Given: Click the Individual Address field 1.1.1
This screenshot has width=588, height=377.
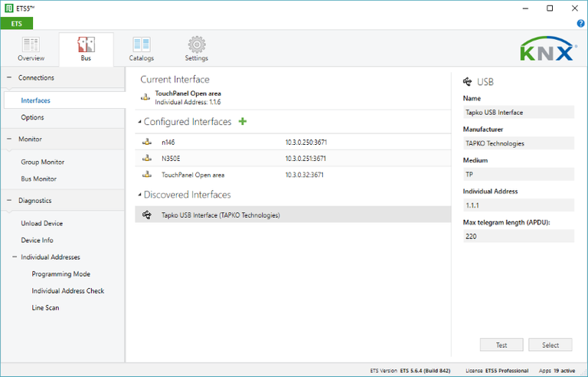Looking at the screenshot, I should (x=518, y=205).
